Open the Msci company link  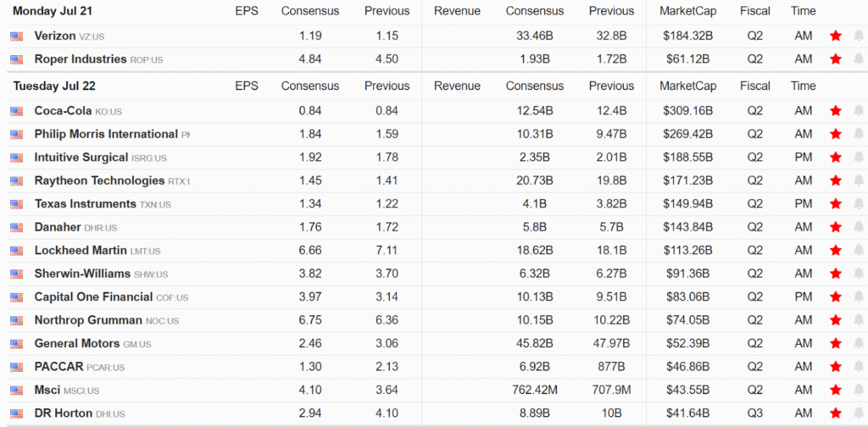pyautogui.click(x=47, y=390)
